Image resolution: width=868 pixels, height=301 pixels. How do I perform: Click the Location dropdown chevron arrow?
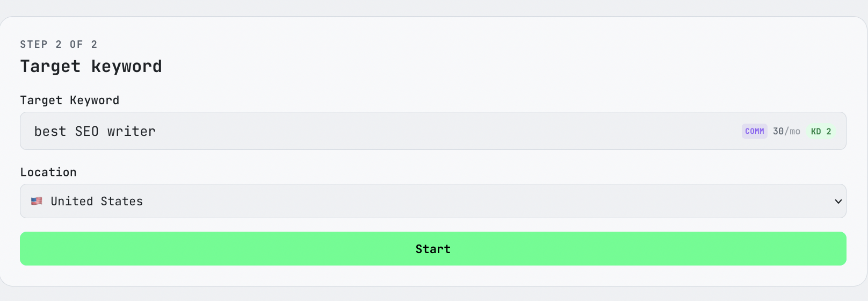(x=838, y=202)
